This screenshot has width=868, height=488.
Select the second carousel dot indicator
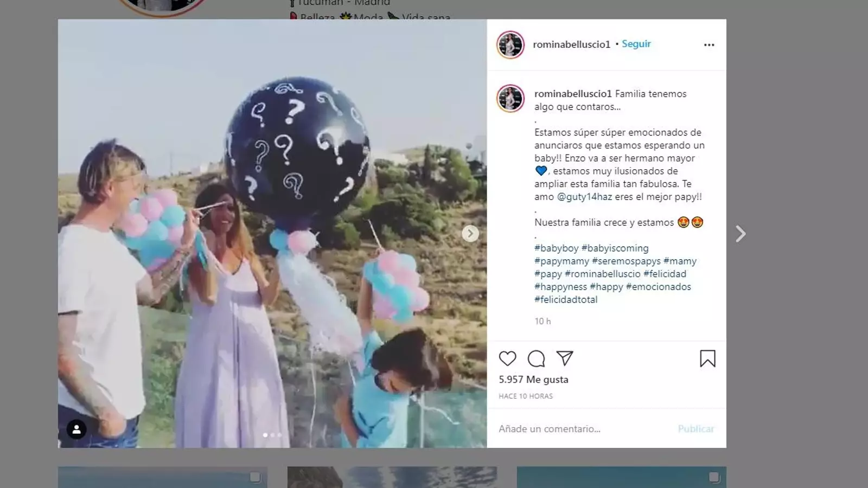point(272,435)
